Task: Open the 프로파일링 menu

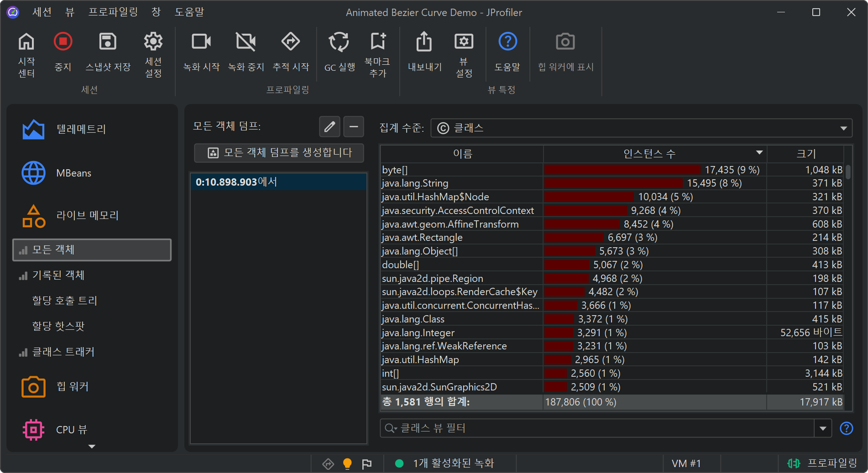Action: (113, 12)
